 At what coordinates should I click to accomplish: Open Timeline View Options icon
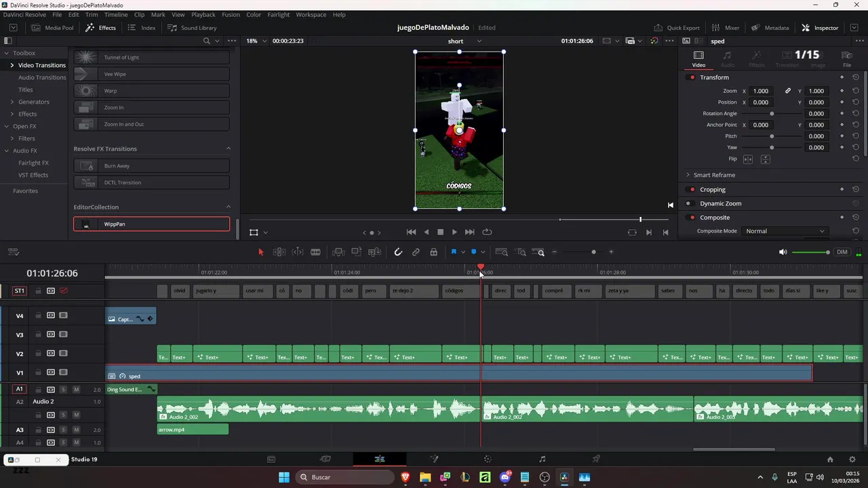[x=14, y=252]
